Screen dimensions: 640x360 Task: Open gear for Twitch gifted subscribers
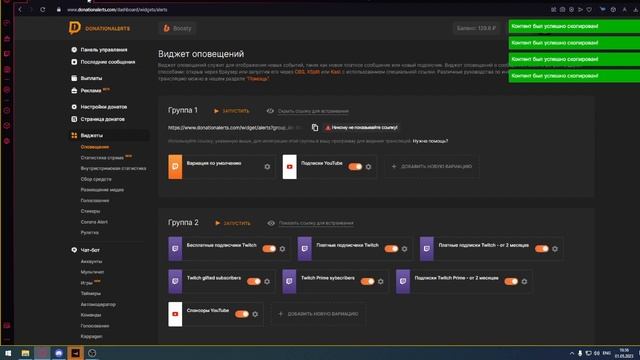click(267, 281)
